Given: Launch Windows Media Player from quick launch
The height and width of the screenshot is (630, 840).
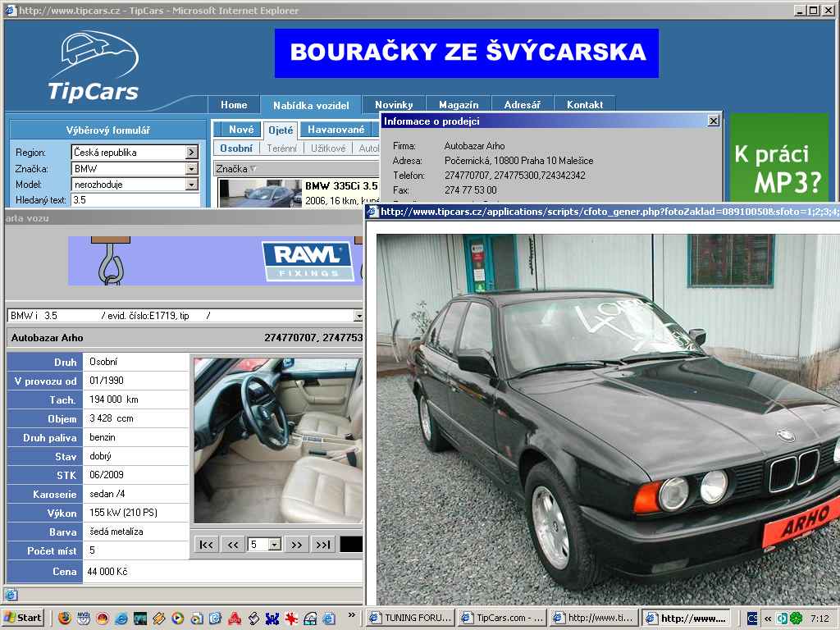Looking at the screenshot, I should point(177,619).
